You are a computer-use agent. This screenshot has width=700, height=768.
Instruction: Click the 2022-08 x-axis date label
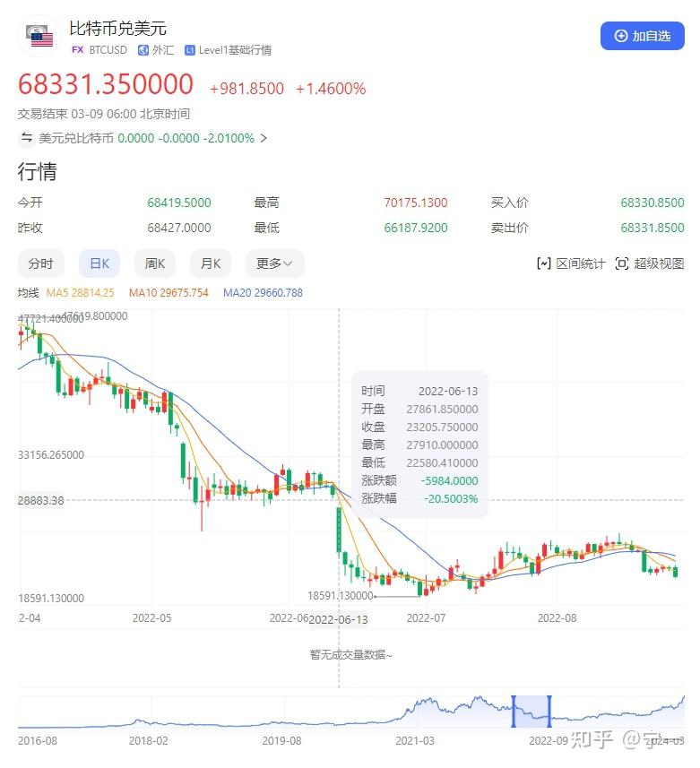pyautogui.click(x=557, y=618)
